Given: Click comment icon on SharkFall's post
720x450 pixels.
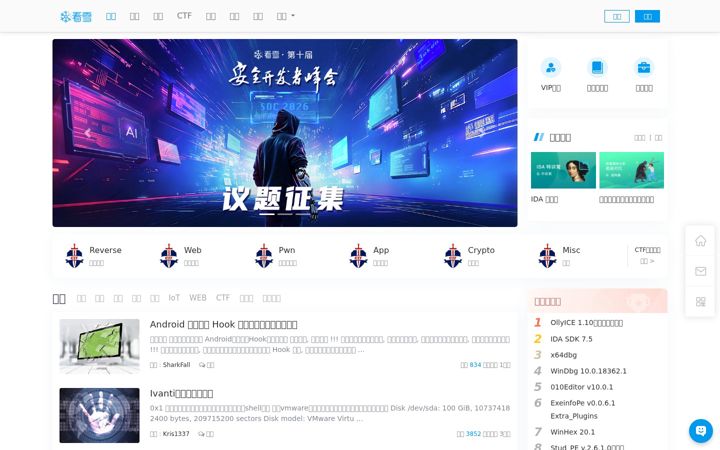Looking at the screenshot, I should (x=202, y=365).
